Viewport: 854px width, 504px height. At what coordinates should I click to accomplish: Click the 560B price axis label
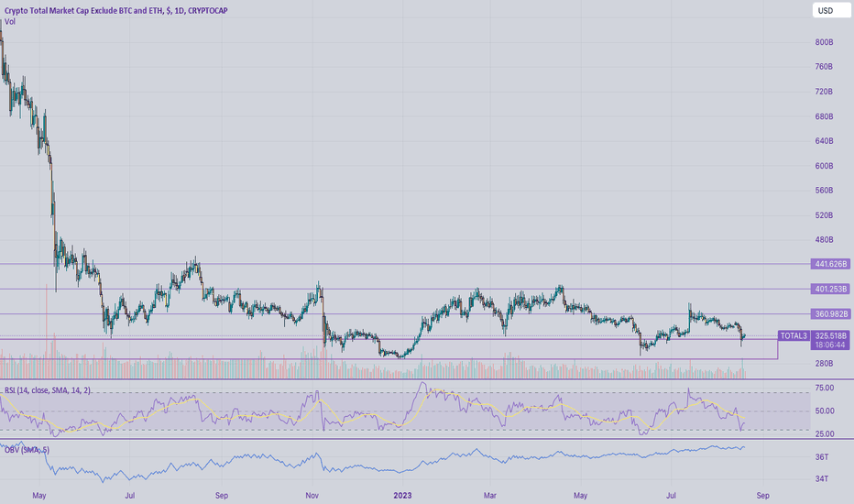pos(824,191)
